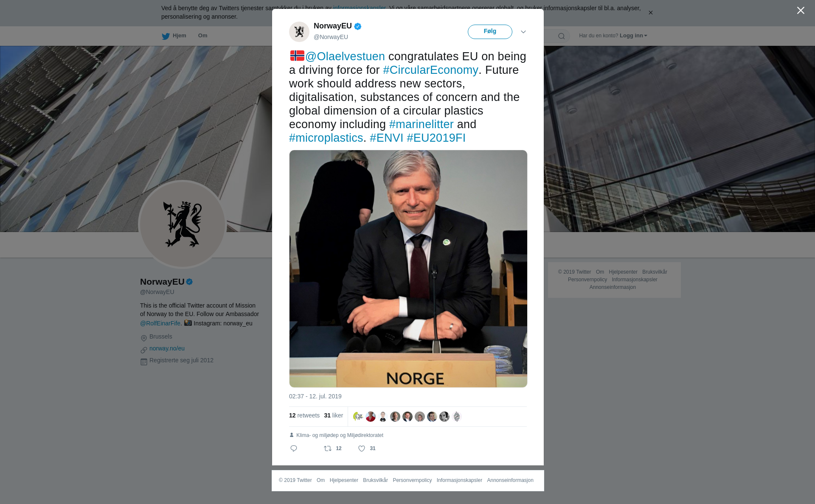815x504 pixels.
Task: View the tweet photo of the Norge delegate
Action: point(408,269)
